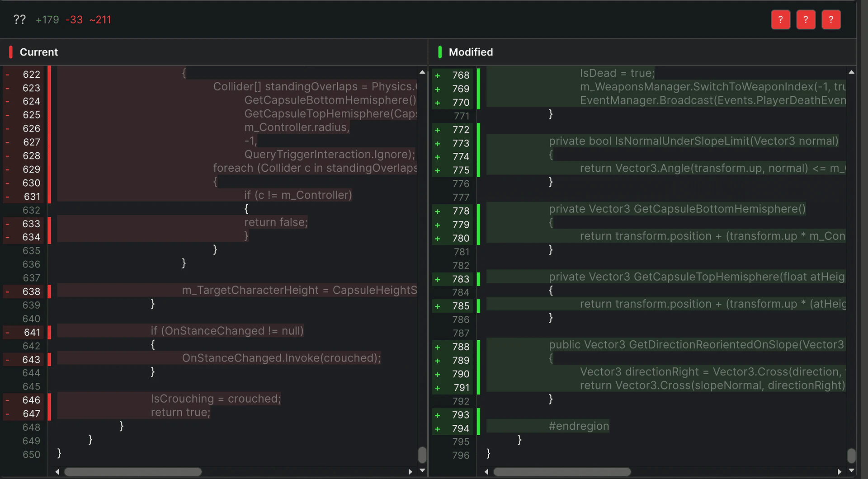Expand the ?? file diff header
The image size is (868, 479).
pos(19,19)
